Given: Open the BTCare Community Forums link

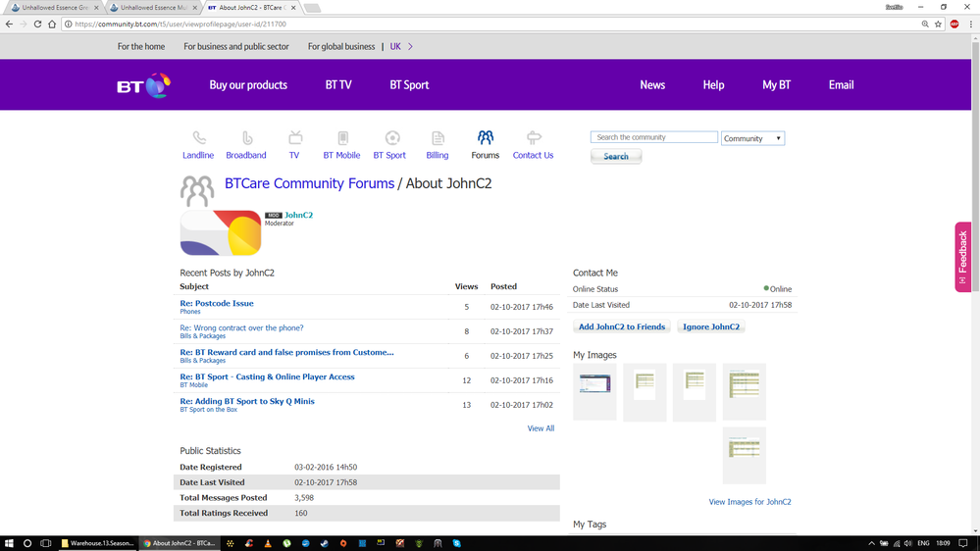Looking at the screenshot, I should tap(309, 183).
